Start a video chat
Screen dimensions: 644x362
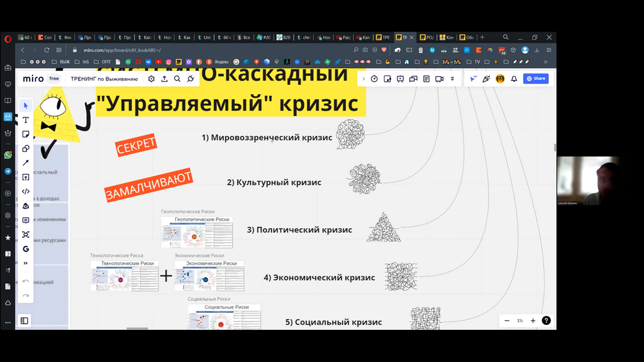pos(440,79)
